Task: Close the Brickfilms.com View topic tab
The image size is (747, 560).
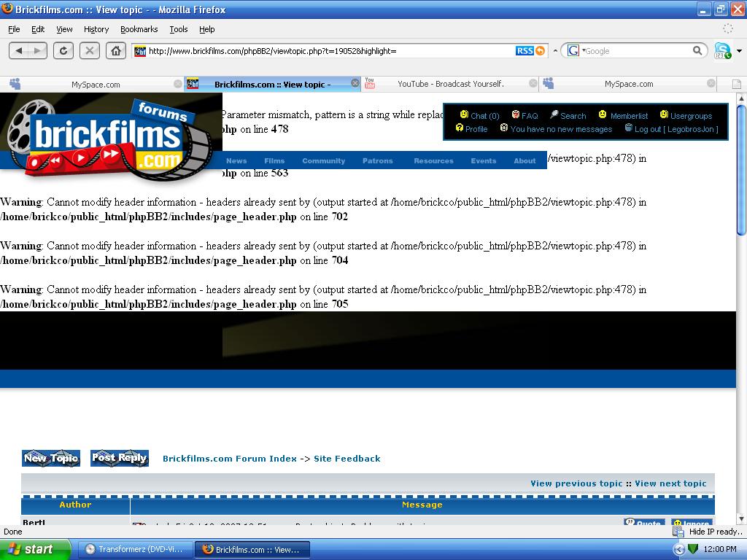Action: [x=355, y=83]
